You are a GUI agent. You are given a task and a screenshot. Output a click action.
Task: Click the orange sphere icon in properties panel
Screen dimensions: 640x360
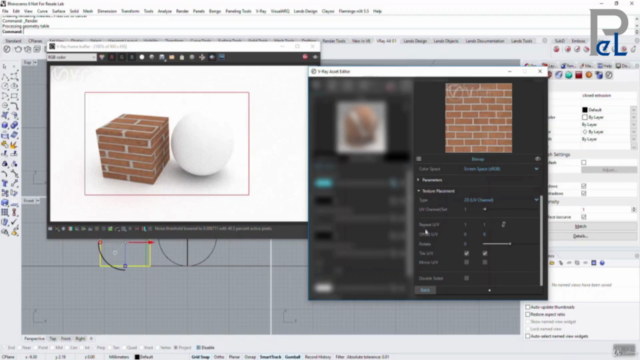(x=589, y=75)
